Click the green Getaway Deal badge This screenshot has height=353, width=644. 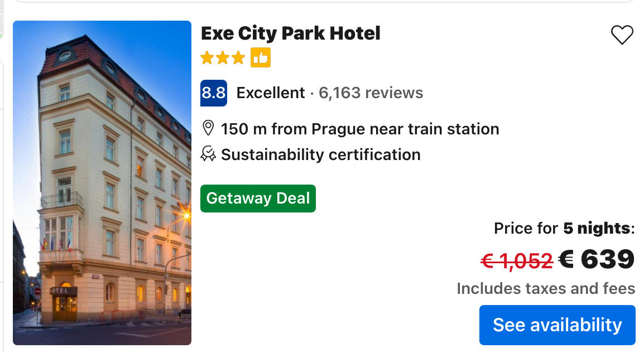[x=258, y=199]
